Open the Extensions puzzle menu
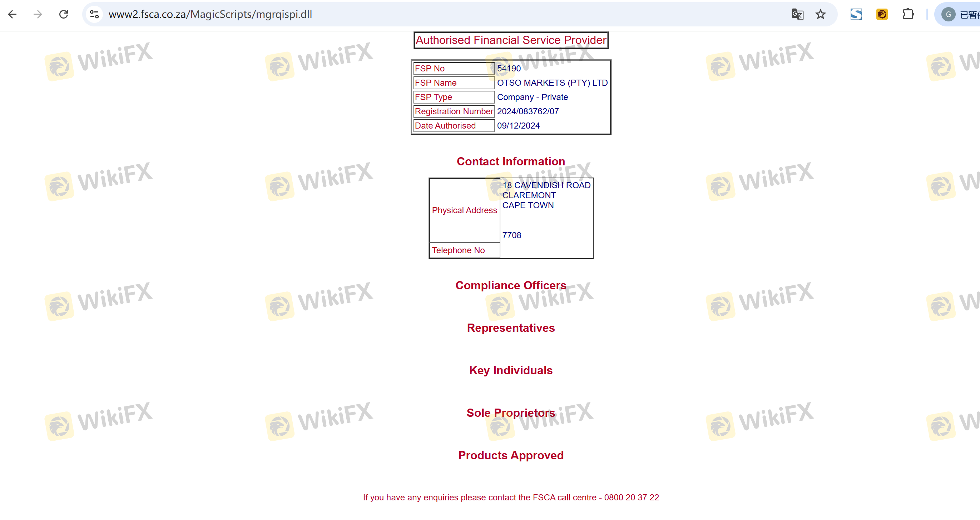 [908, 14]
